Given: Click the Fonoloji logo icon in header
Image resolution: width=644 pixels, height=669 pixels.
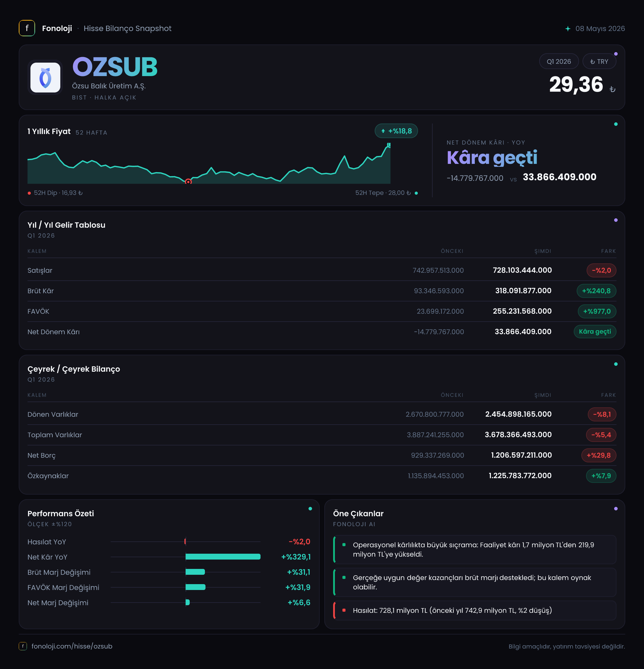Looking at the screenshot, I should click(x=27, y=28).
